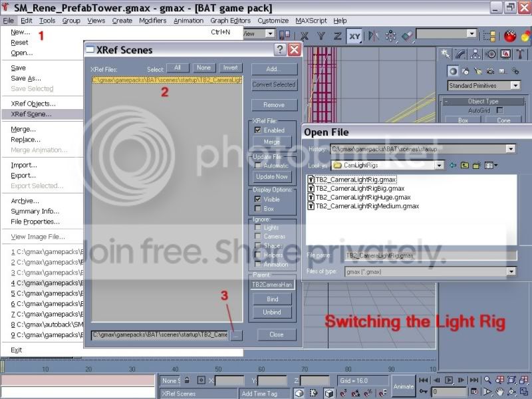Open the MAXScript menu
The height and width of the screenshot is (399, 532).
[x=311, y=21]
